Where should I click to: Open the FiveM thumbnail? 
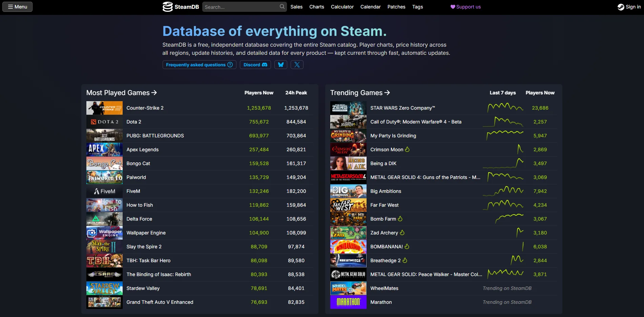(104, 191)
